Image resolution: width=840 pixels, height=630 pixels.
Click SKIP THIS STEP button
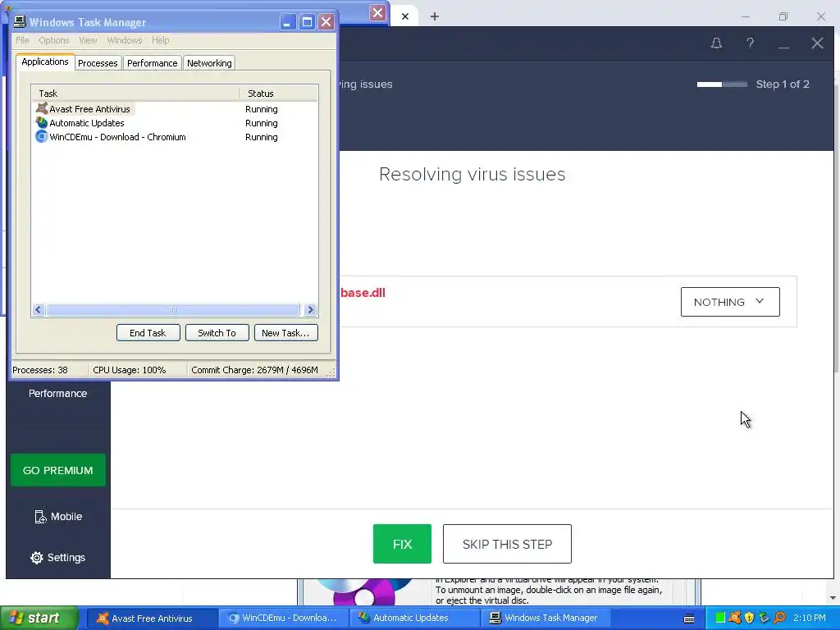(x=507, y=544)
